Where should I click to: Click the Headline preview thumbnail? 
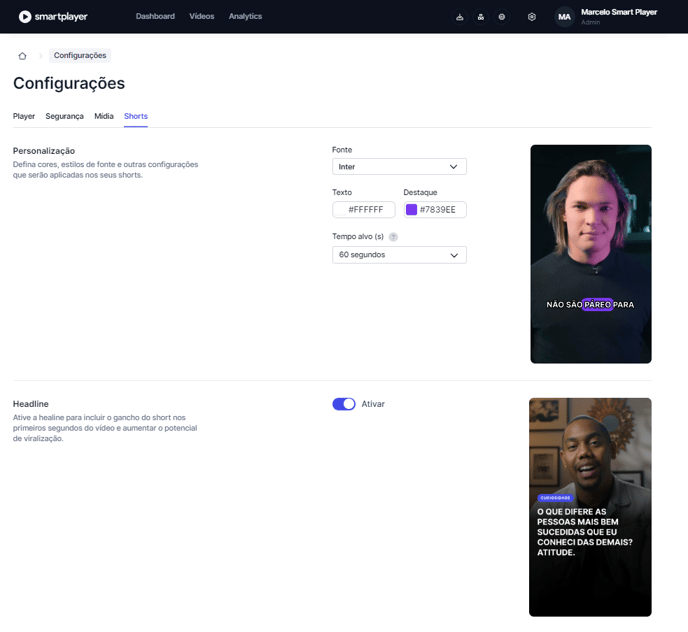pyautogui.click(x=590, y=507)
